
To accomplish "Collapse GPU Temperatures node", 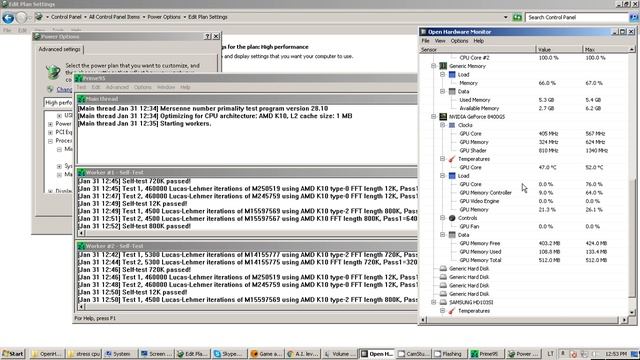I will point(442,159).
